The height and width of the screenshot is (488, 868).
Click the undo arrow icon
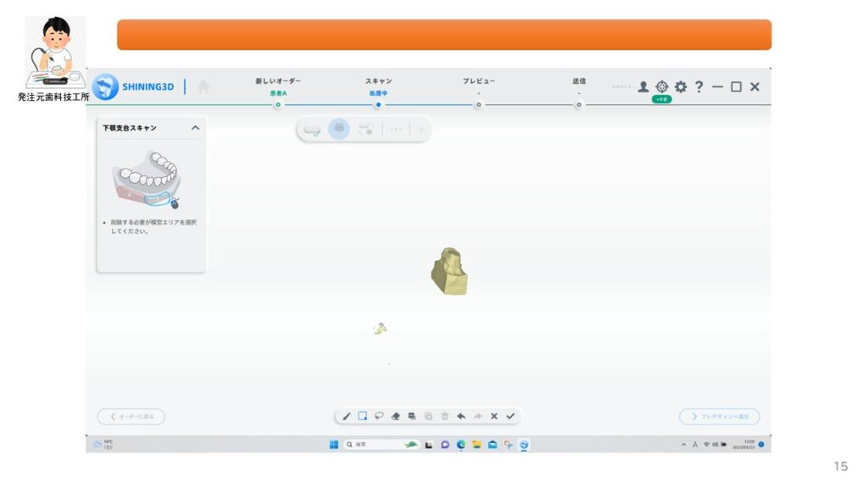[x=461, y=416]
